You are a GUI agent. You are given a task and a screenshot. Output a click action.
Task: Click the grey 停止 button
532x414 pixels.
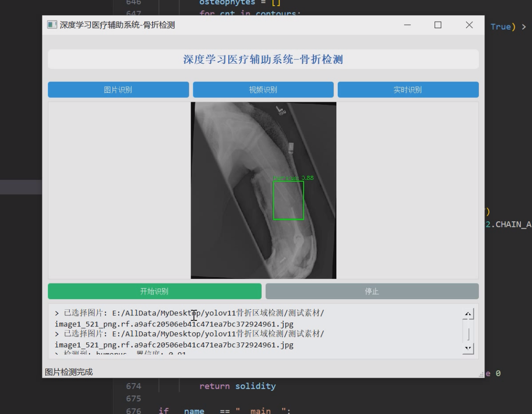tap(372, 291)
